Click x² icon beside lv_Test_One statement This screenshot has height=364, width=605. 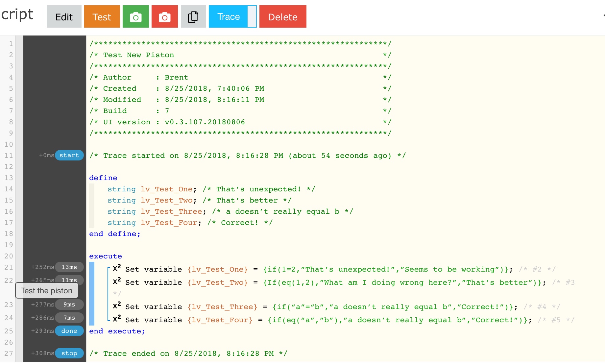(x=117, y=268)
